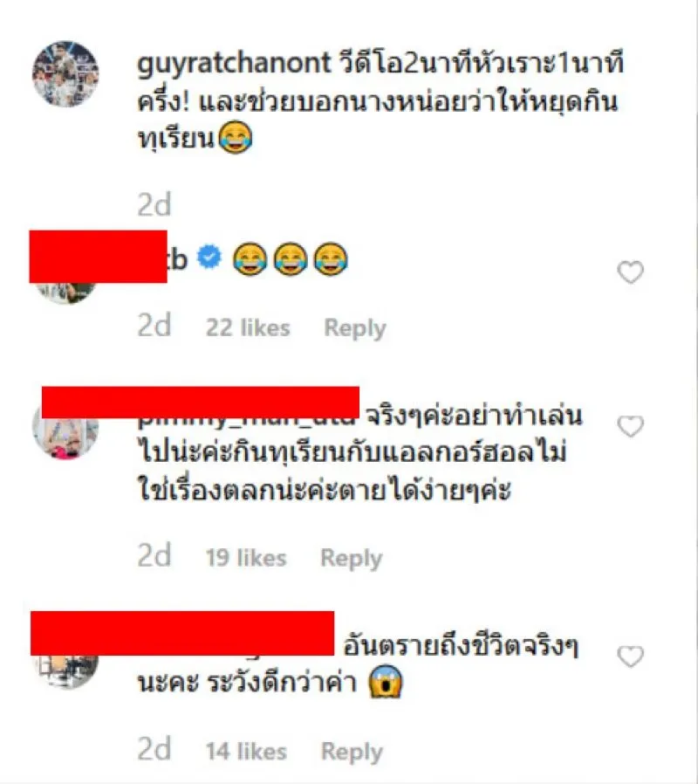Open avatar beside the verified commenter

pos(65,292)
